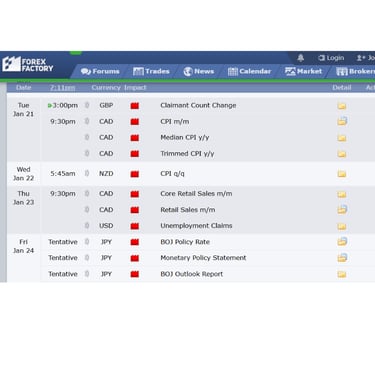Viewport: 375px width, 366px height.
Task: Open detail folder for CPI m/m
Action: point(342,121)
